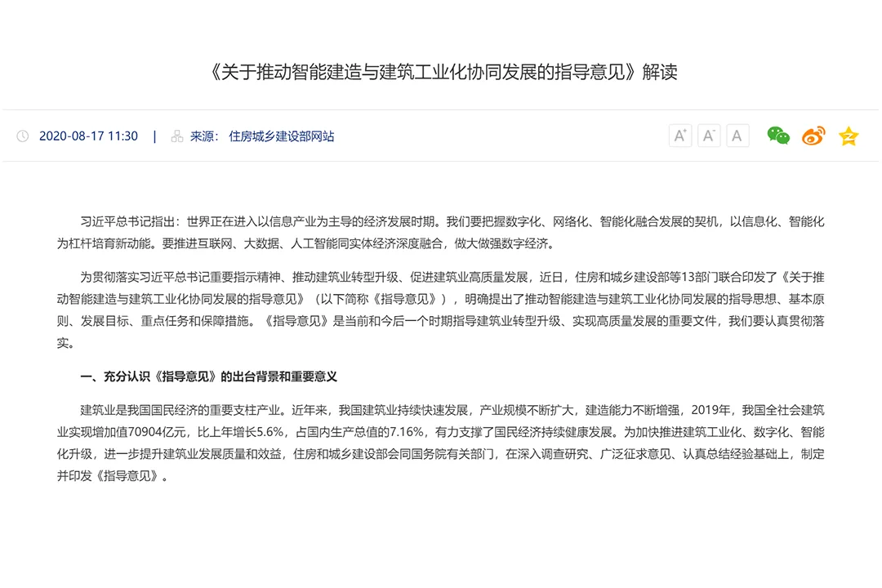Click the 来源 label text
Viewport: 882px width, 588px height.
pos(204,136)
